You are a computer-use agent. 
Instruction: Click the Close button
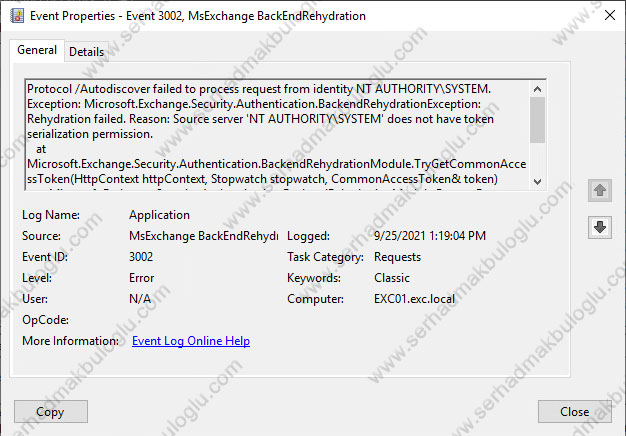[574, 412]
